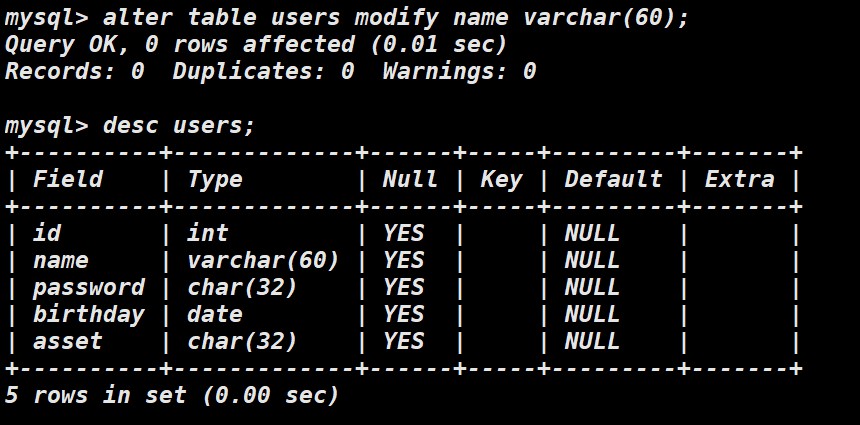This screenshot has height=425, width=860.
Task: Click the "Warnings: 0" text
Action: (459, 72)
